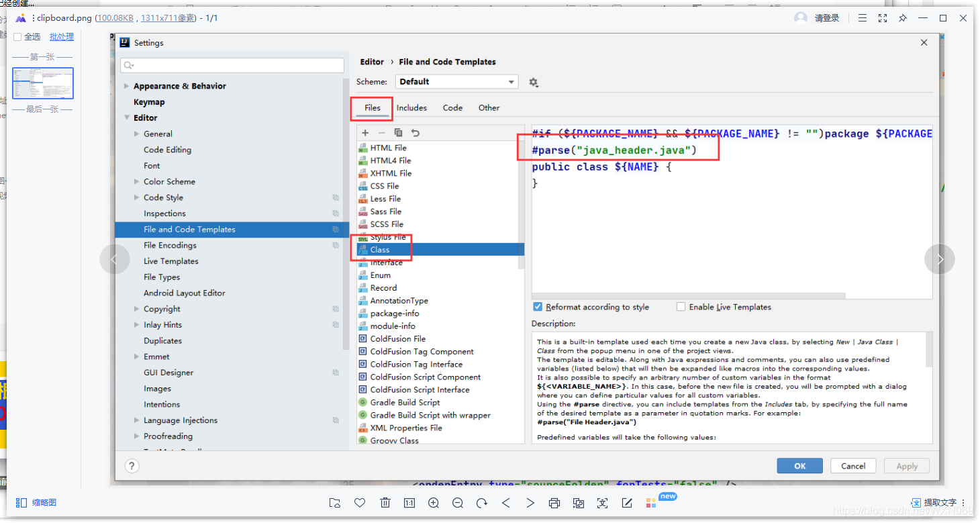Open the Scheme Default dropdown

click(456, 82)
